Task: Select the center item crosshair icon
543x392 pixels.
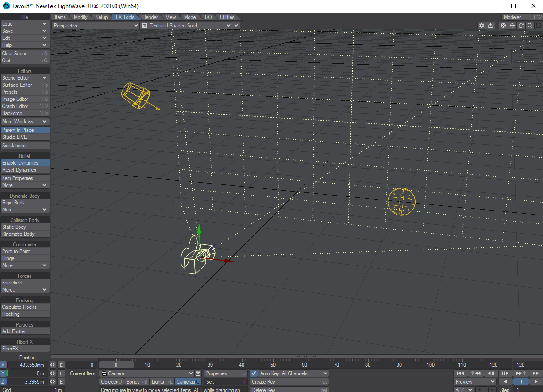Action: tap(503, 25)
